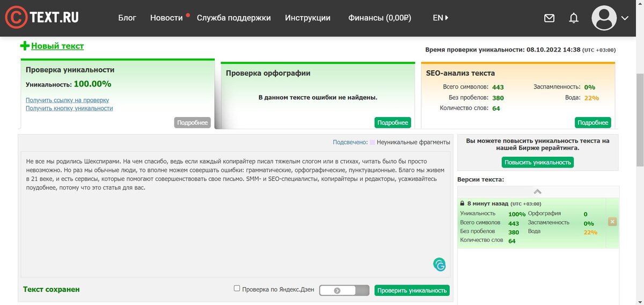Click the non-unique fragments color swatch

pyautogui.click(x=372, y=142)
